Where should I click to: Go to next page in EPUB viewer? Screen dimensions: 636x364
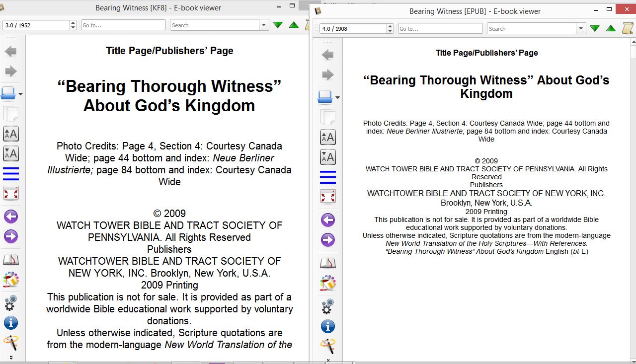tap(328, 240)
